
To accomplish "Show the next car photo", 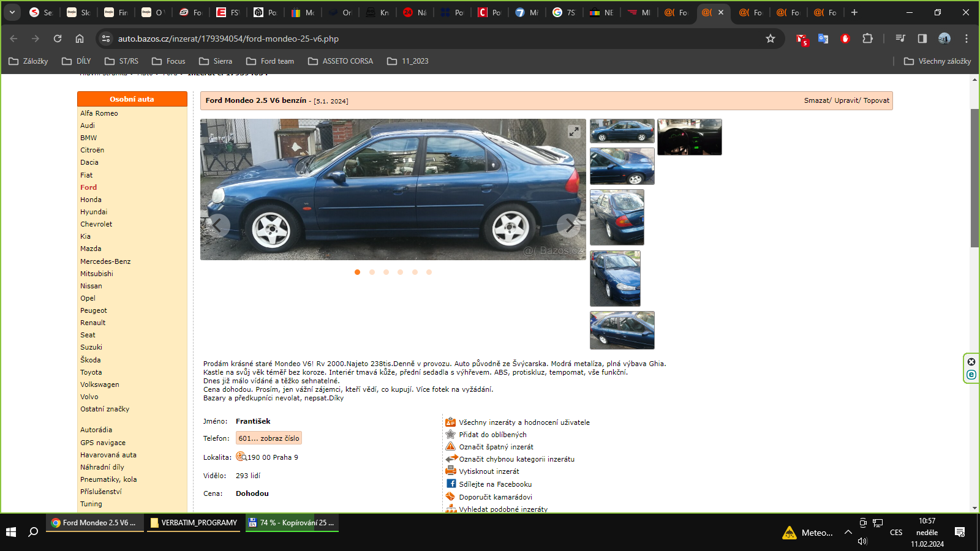I will point(569,225).
